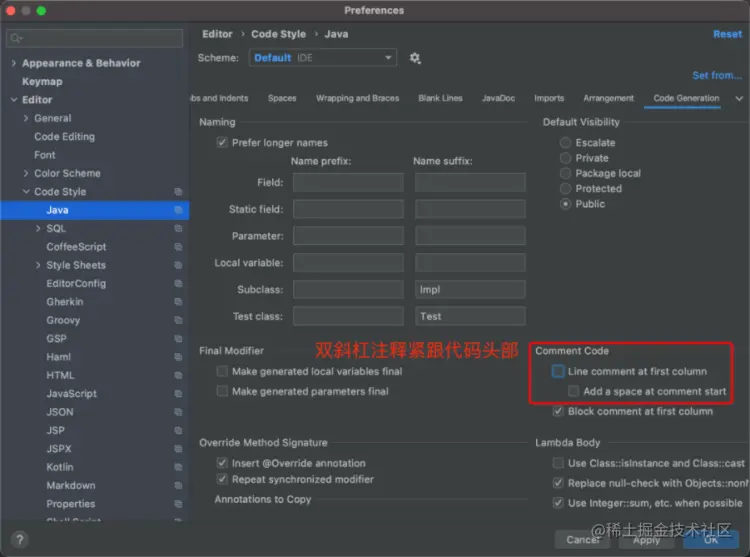
Task: Select the Escalate visibility radio button
Action: click(565, 142)
